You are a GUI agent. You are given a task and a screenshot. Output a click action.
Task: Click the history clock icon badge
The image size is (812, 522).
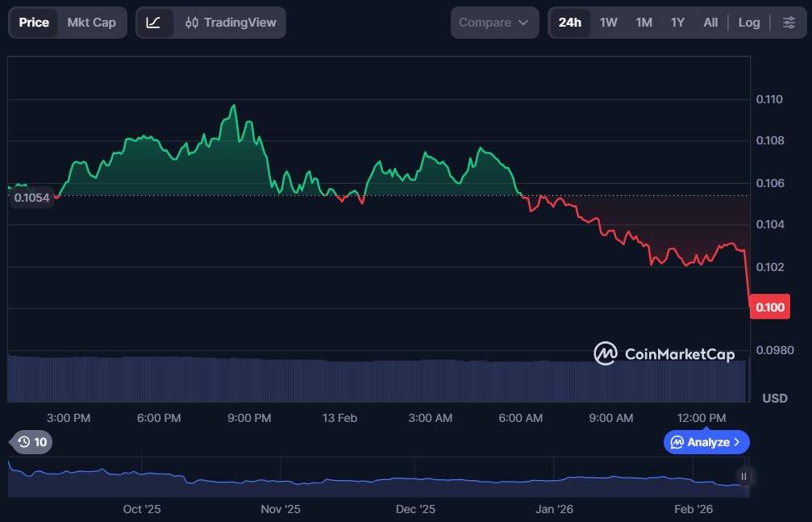[31, 441]
